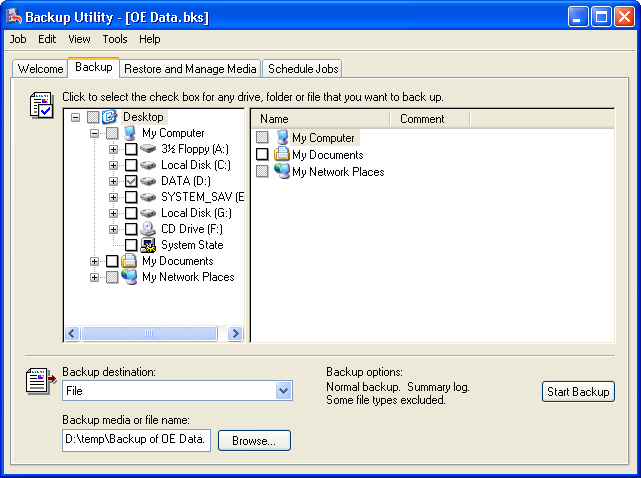641x478 pixels.
Task: Click the My Computer icon in tree
Action: pyautogui.click(x=129, y=133)
